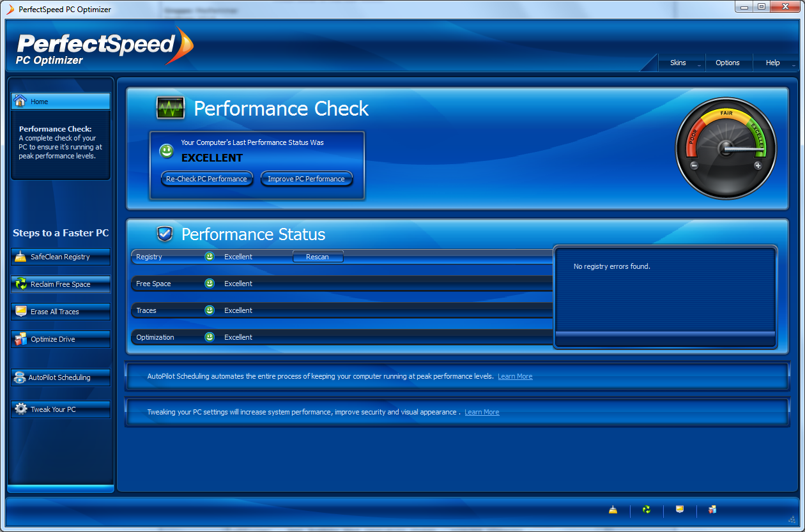Image resolution: width=805 pixels, height=532 pixels.
Task: Click the 'No registry errors found.' message
Action: tap(612, 266)
